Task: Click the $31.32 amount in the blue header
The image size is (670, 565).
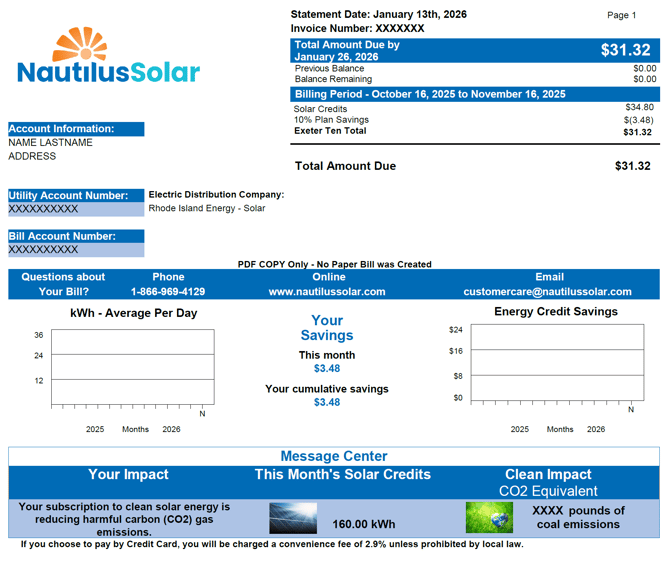Action: [626, 50]
